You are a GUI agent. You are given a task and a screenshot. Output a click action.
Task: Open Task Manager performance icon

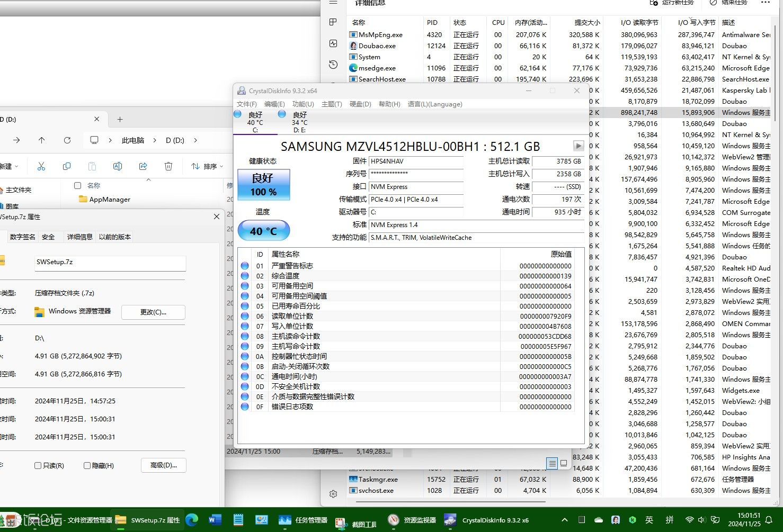pos(333,43)
